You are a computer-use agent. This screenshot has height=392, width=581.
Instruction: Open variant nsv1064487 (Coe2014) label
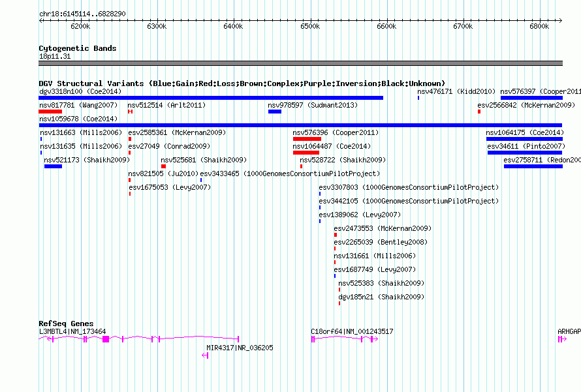coord(332,146)
